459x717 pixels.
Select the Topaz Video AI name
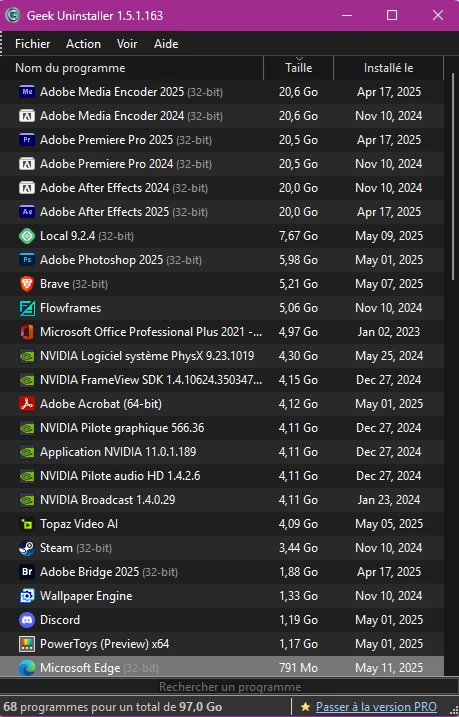click(79, 524)
